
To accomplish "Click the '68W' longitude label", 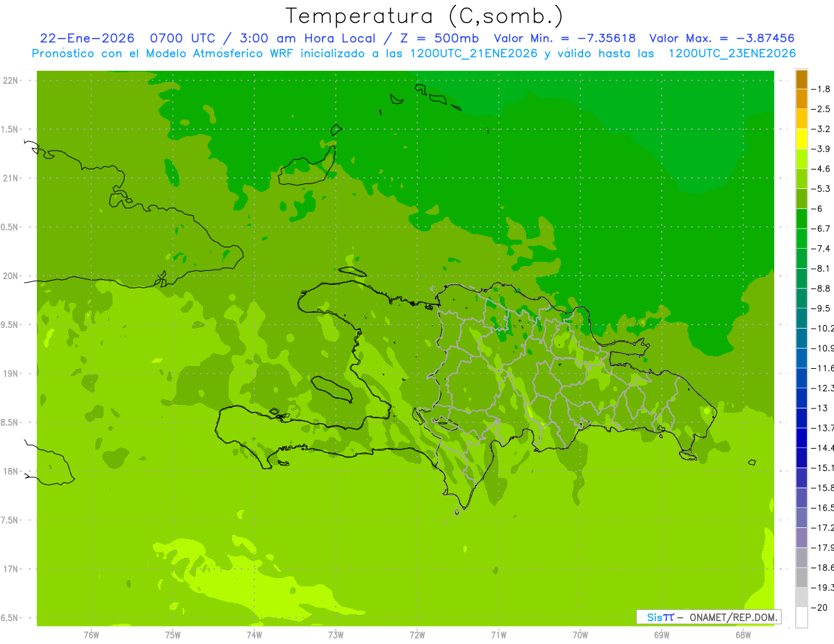I will 743,634.
